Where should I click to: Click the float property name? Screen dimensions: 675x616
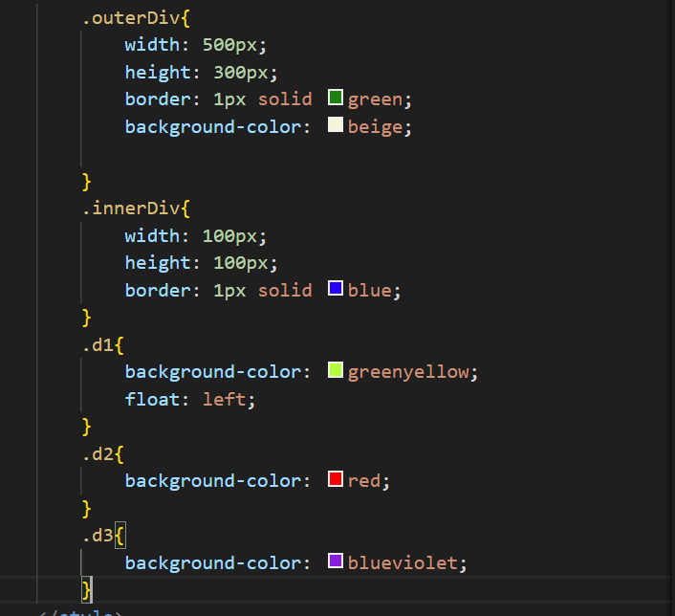tap(154, 399)
